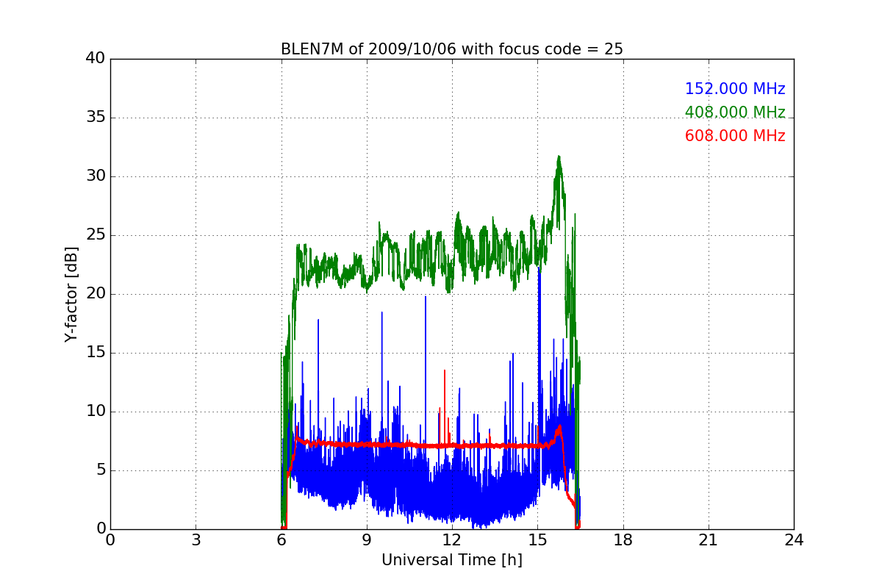Select the 152.000 MHz legend label
This screenshot has width=882, height=588.
[735, 89]
